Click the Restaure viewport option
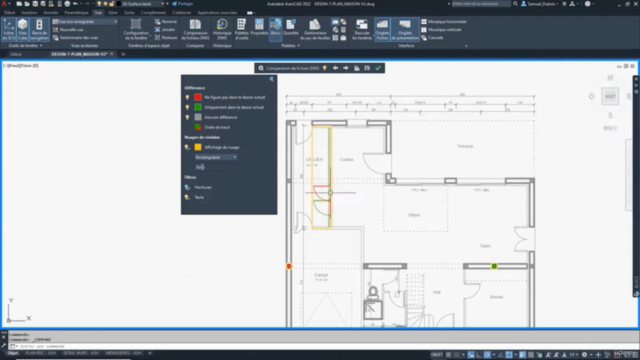 166,38
